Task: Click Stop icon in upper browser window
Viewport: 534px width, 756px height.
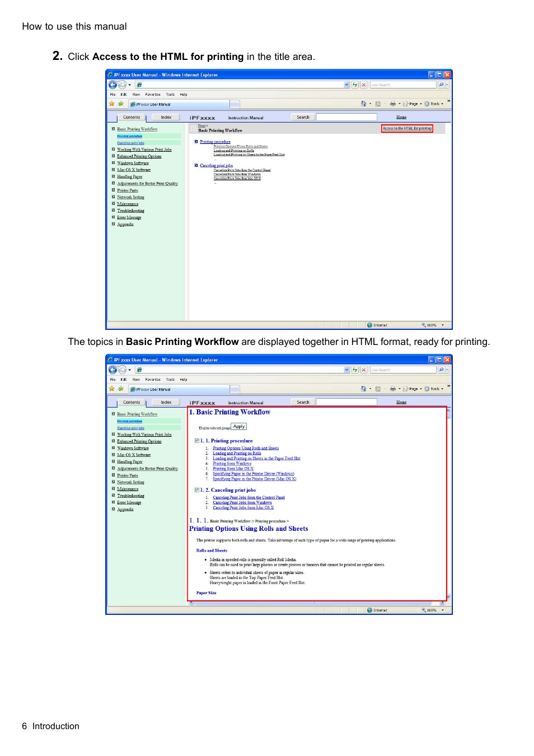Action: pyautogui.click(x=364, y=85)
